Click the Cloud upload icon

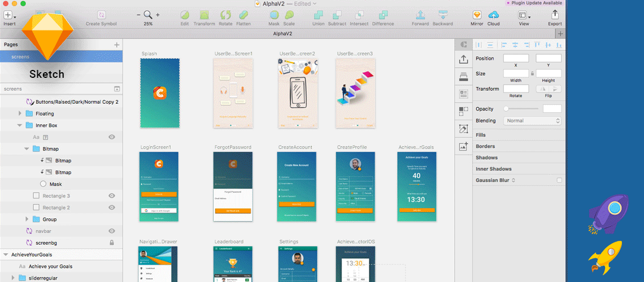click(x=493, y=15)
